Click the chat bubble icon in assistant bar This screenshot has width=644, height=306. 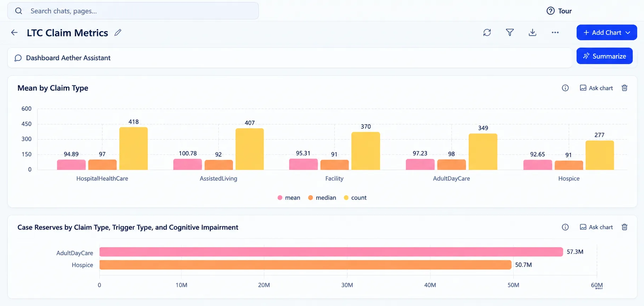click(18, 58)
